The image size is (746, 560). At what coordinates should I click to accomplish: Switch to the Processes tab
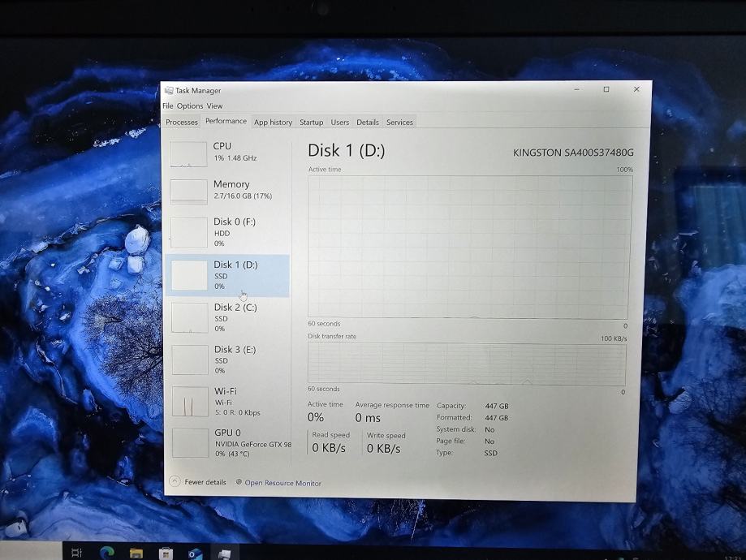click(x=182, y=122)
